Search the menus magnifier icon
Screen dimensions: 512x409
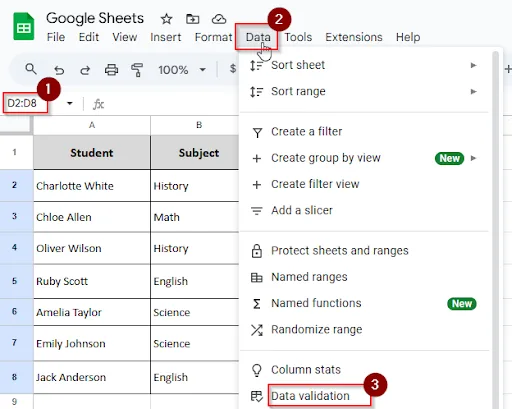(x=31, y=69)
